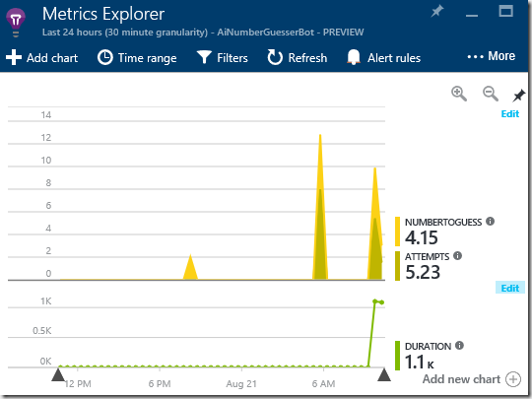This screenshot has height=399, width=532.
Task: Click the 12 PM axis label
Action: click(x=78, y=384)
